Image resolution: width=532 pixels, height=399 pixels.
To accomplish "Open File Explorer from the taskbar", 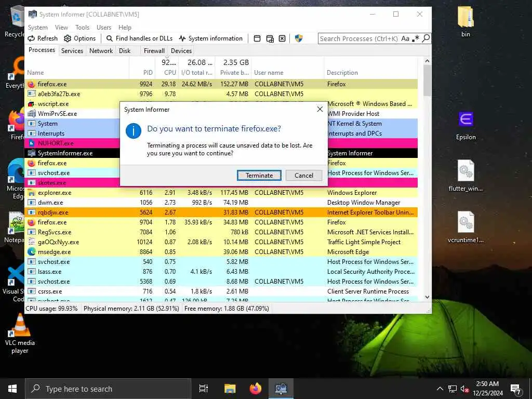I will click(x=230, y=389).
